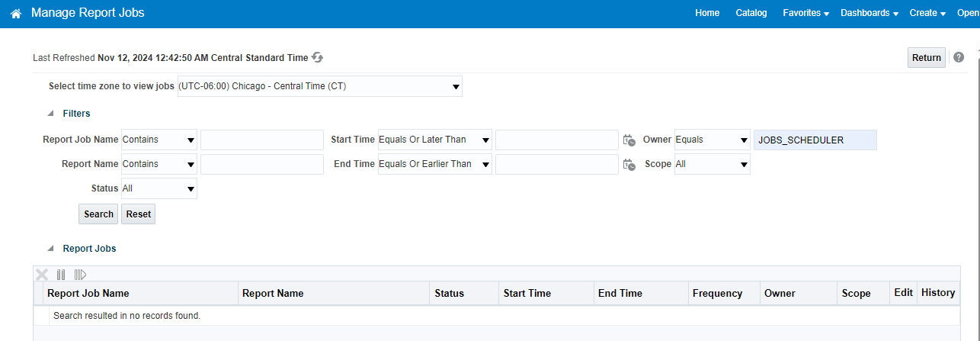Image resolution: width=980 pixels, height=341 pixels.
Task: Open the time zone dropdown
Action: [319, 86]
